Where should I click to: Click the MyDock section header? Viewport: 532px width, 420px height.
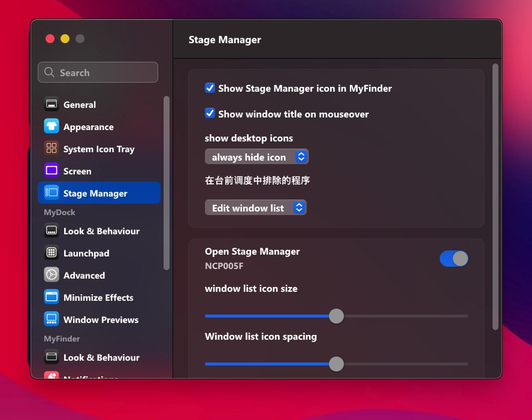[59, 212]
